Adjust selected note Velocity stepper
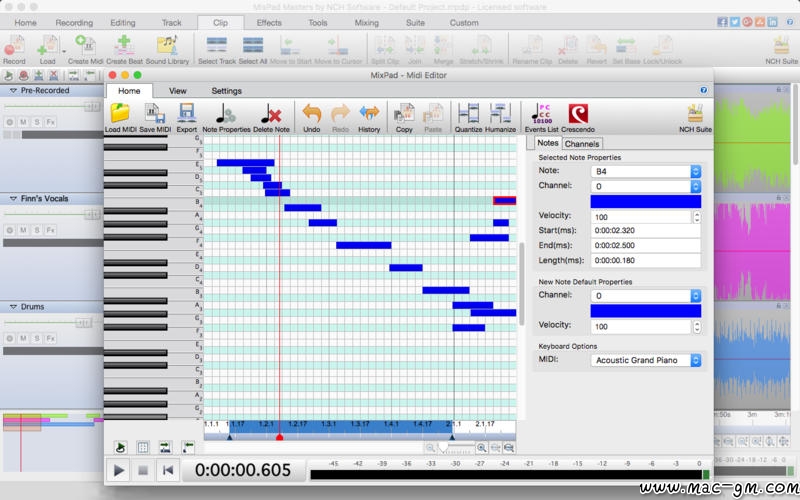The width and height of the screenshot is (800, 500). (696, 217)
